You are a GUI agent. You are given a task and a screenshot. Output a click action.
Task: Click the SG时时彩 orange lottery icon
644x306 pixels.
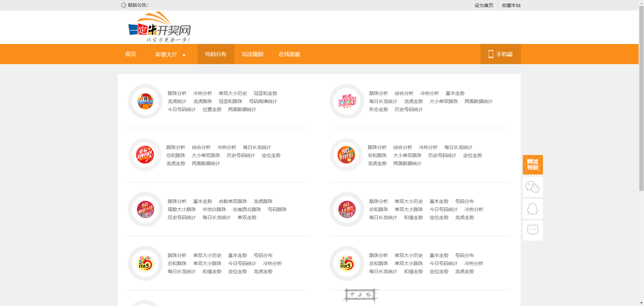tap(347, 155)
